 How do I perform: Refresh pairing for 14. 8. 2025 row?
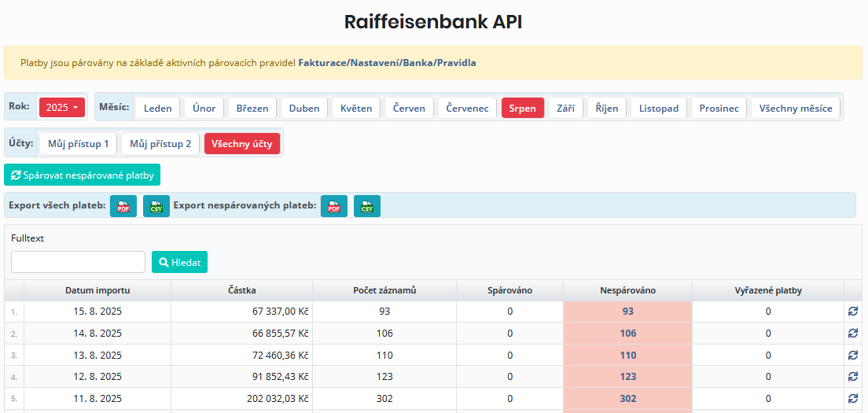click(853, 334)
